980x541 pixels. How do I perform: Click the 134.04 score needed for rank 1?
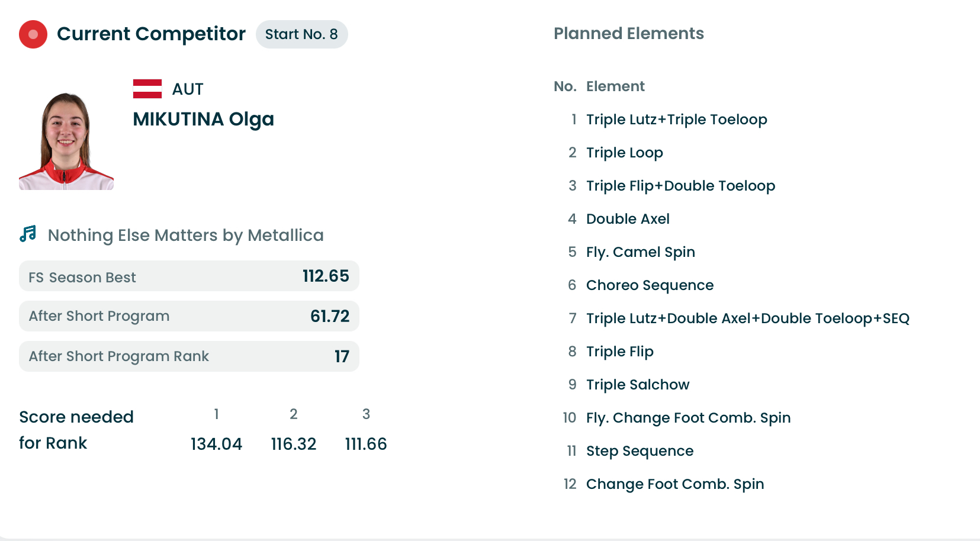[216, 444]
